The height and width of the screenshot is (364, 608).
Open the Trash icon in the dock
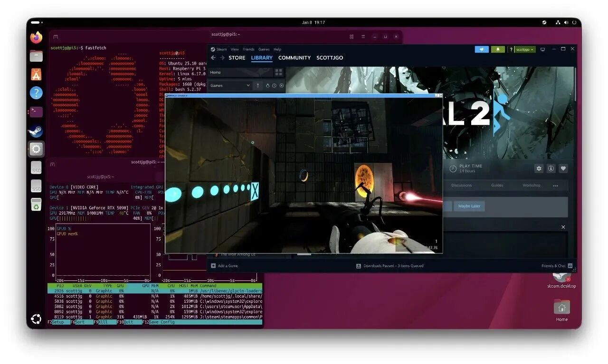click(x=36, y=205)
